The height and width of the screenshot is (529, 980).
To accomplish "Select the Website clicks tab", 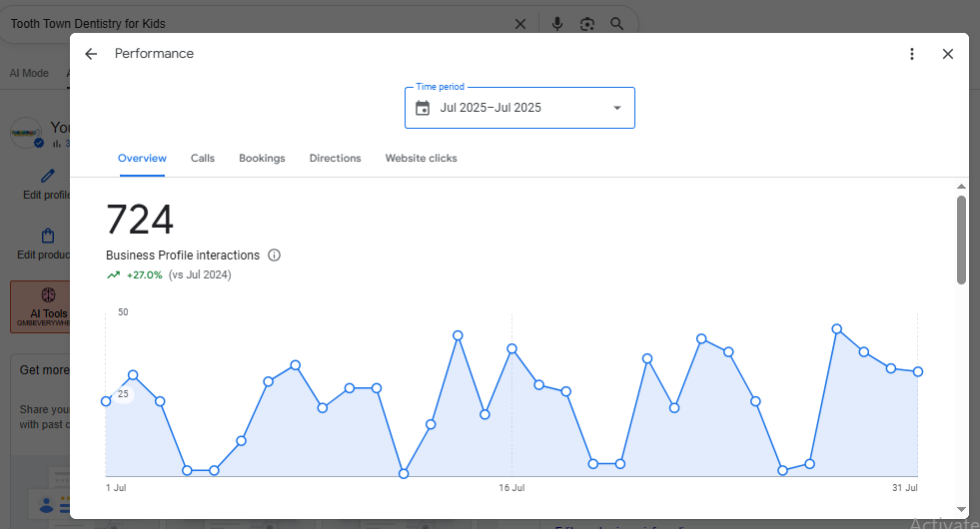I will click(x=421, y=159).
